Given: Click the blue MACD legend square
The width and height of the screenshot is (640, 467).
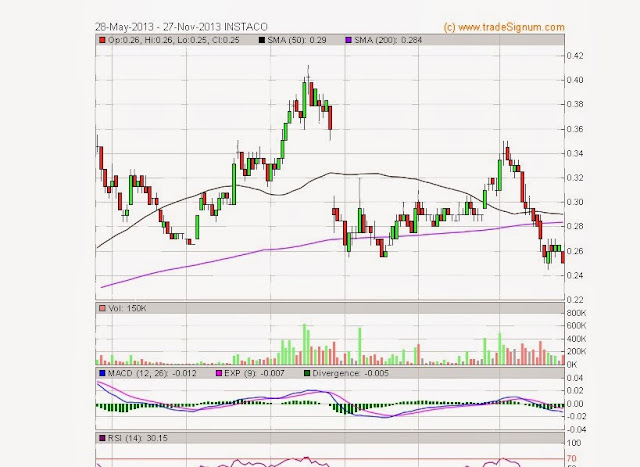Looking at the screenshot, I should tap(102, 373).
